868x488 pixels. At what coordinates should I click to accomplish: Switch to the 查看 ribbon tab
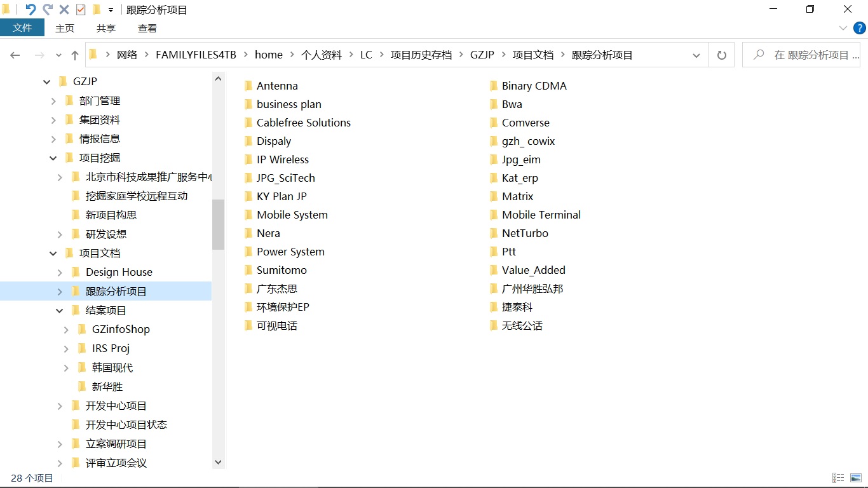coord(147,28)
